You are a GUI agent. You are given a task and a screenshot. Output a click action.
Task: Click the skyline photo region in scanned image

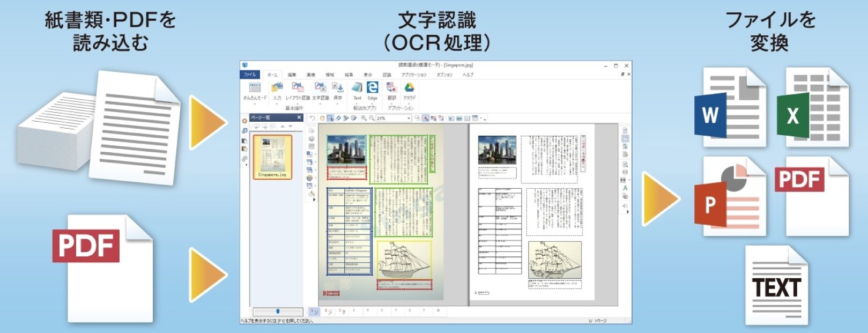[x=346, y=149]
